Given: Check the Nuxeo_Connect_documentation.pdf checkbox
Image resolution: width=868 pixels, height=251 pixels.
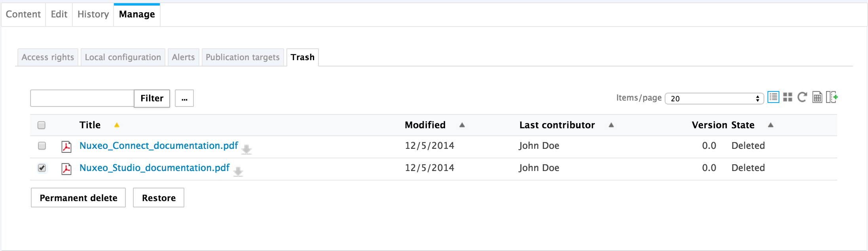Looking at the screenshot, I should click(x=42, y=146).
